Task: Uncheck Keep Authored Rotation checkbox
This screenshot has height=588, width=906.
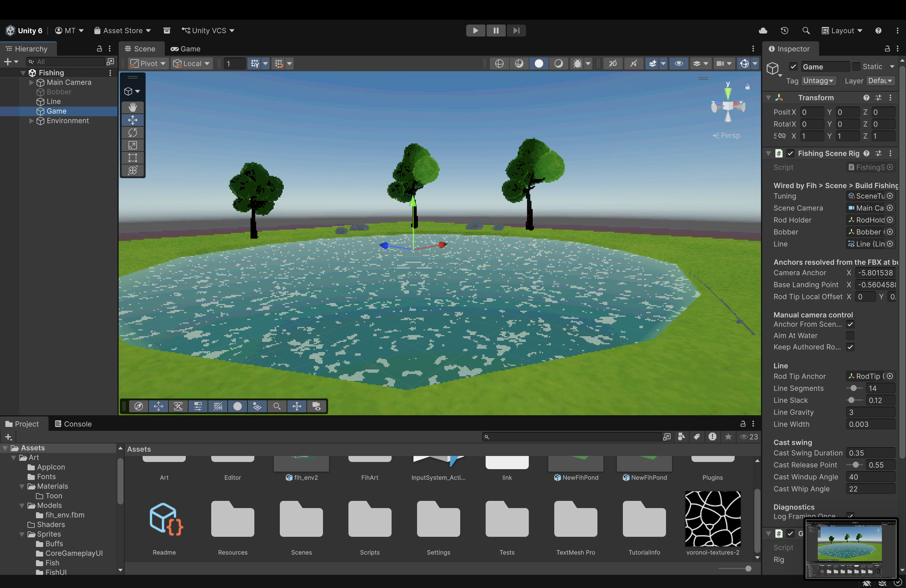Action: click(850, 347)
